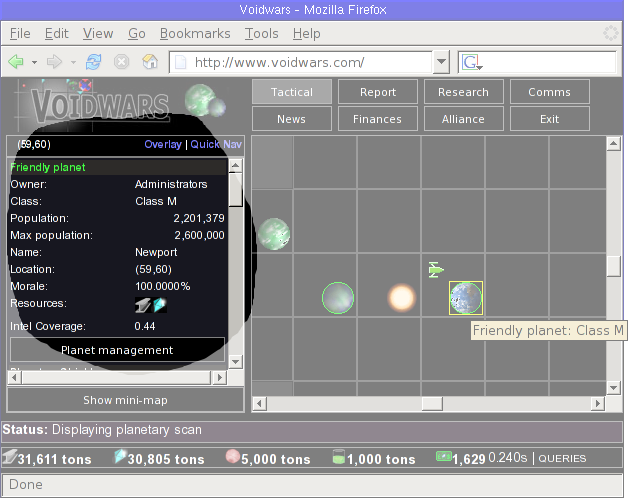Open the back button history dropdown
This screenshot has width=630, height=498.
pyautogui.click(x=35, y=62)
